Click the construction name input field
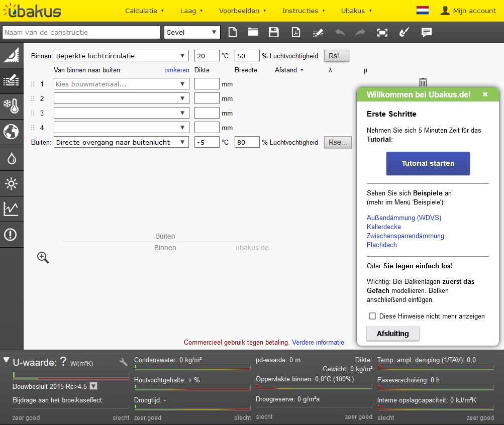The height and width of the screenshot is (425, 504). coord(81,33)
